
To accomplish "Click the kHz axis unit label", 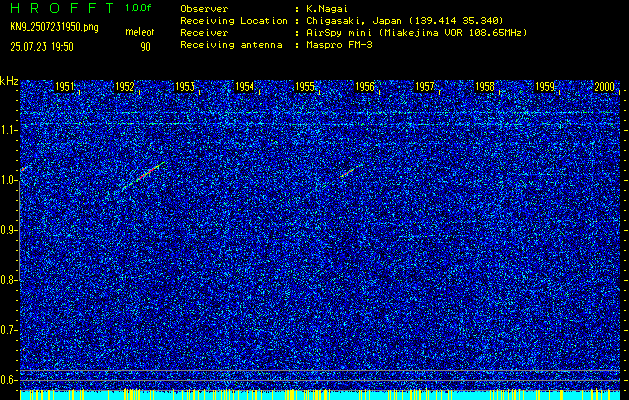I will pyautogui.click(x=9, y=81).
